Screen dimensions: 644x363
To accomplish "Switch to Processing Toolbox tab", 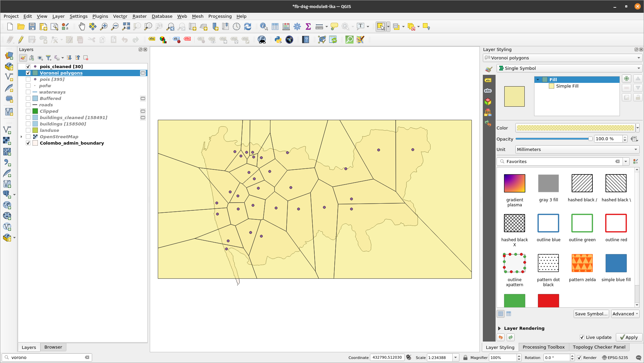I will coord(543,347).
